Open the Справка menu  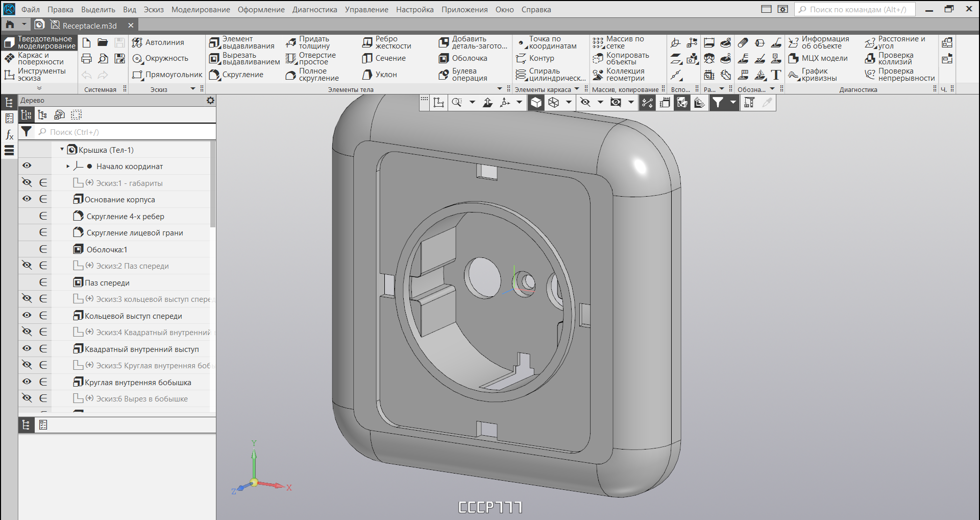(536, 10)
